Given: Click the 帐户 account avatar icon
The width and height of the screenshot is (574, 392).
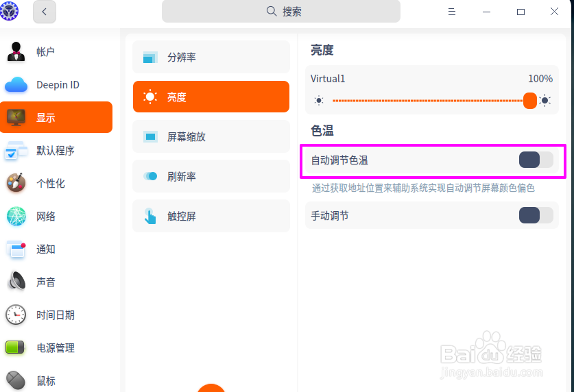Looking at the screenshot, I should pyautogui.click(x=16, y=51).
